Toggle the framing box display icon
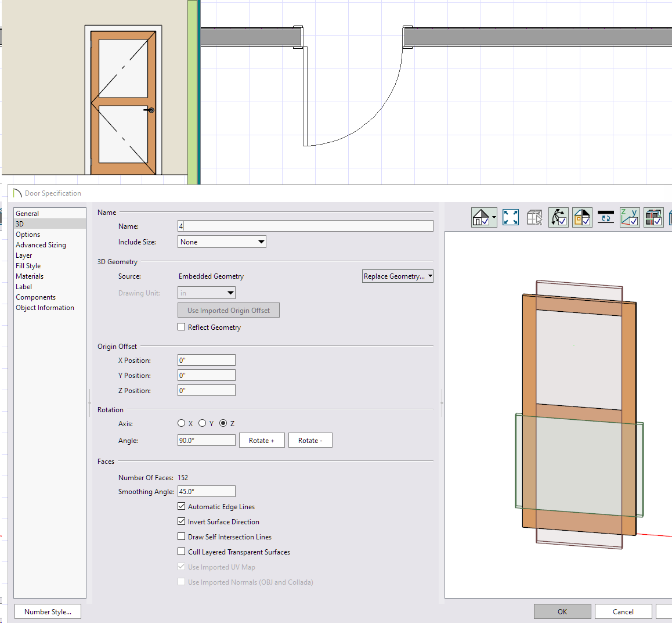Viewport: 672px width, 623px height. pos(653,218)
